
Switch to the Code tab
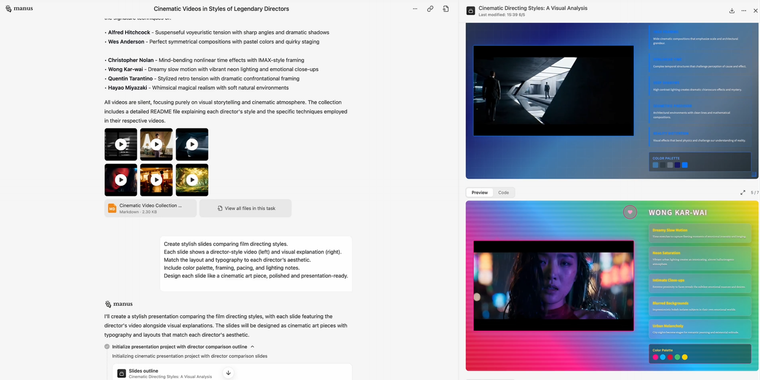504,192
